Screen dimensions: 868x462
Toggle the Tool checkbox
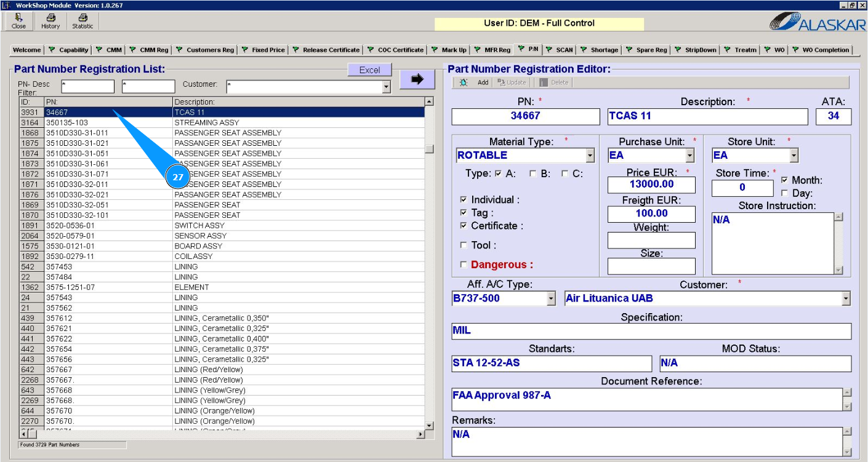point(464,245)
